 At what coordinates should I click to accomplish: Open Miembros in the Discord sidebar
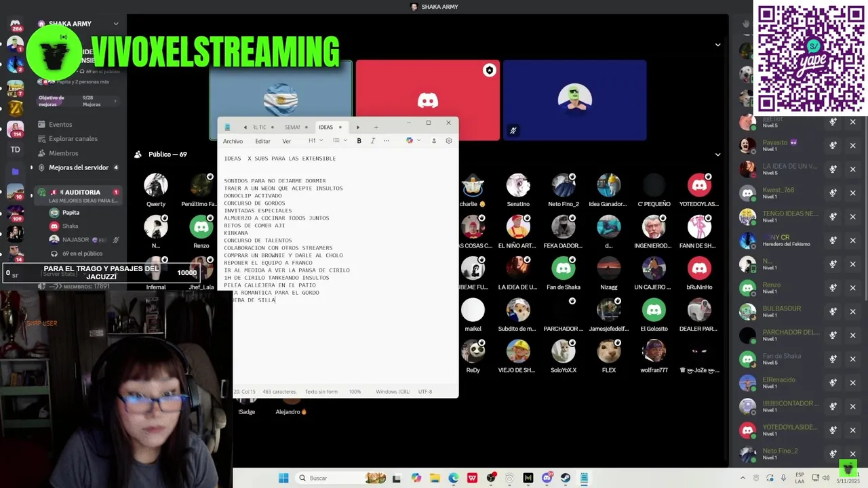[64, 153]
